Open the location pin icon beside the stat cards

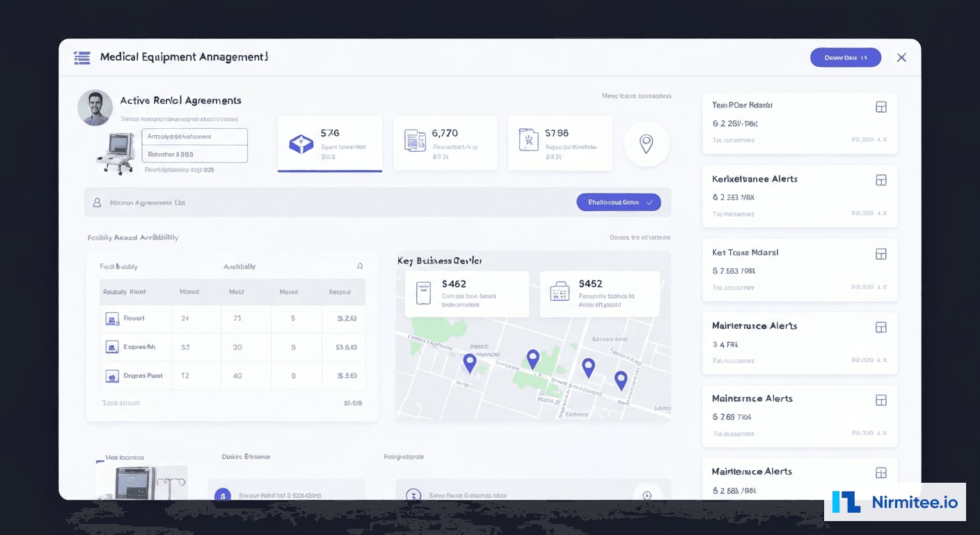647,144
